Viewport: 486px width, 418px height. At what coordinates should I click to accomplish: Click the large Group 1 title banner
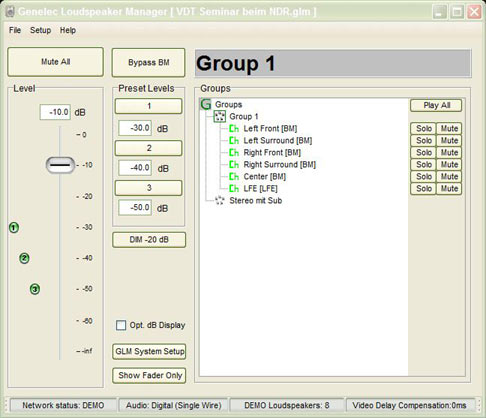click(x=333, y=63)
